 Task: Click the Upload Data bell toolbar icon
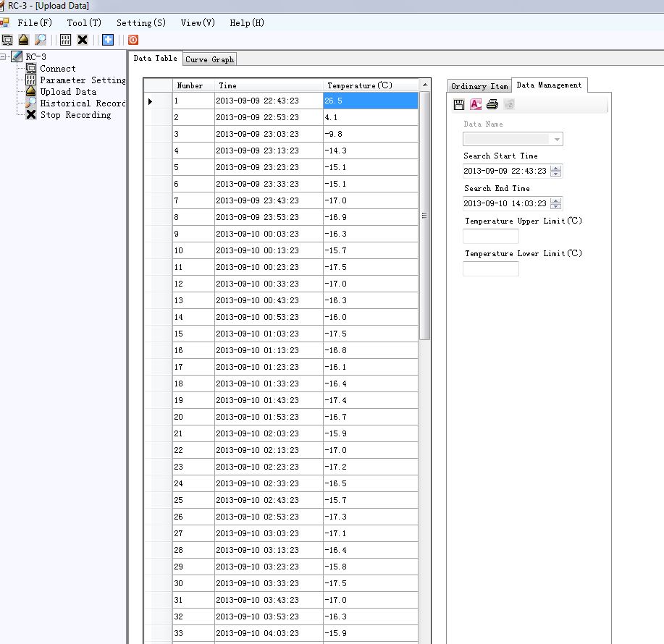(x=24, y=40)
